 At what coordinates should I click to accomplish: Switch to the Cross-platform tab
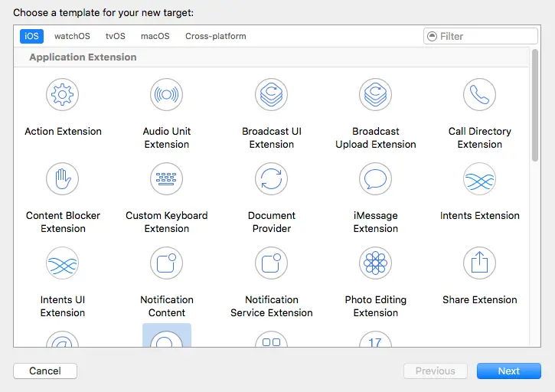tap(216, 36)
